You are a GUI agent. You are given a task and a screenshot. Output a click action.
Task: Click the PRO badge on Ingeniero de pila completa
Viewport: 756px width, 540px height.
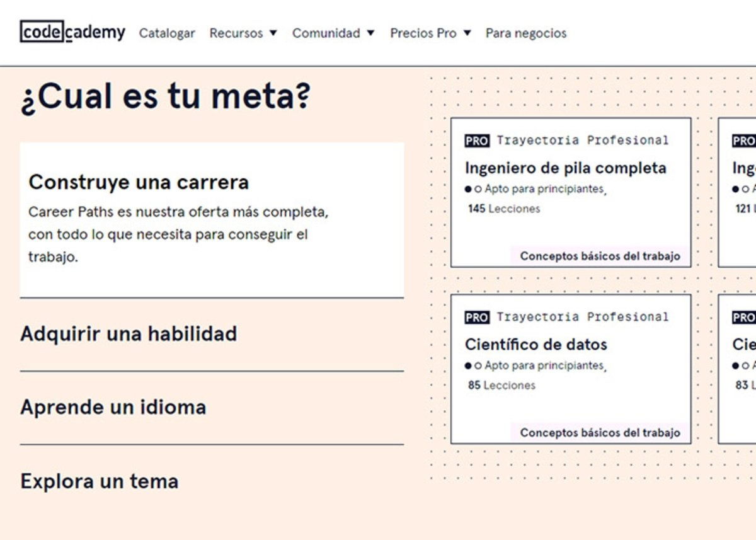click(477, 140)
